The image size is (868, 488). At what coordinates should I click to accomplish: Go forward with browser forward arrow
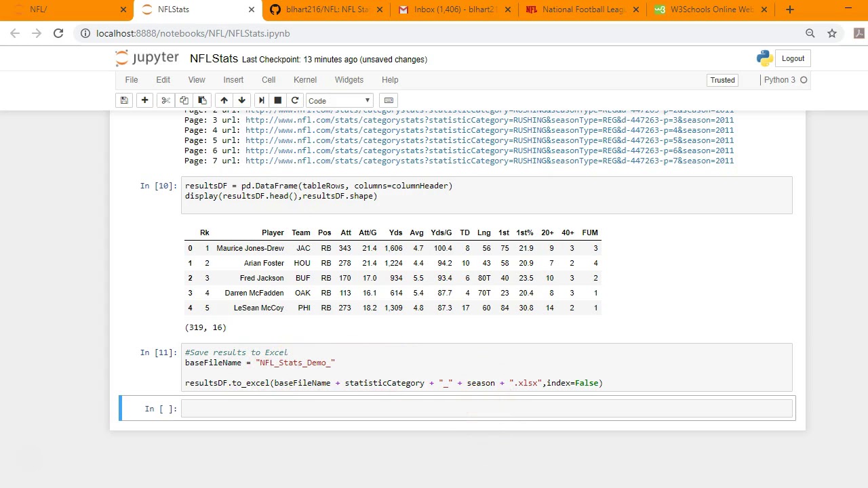pos(37,33)
